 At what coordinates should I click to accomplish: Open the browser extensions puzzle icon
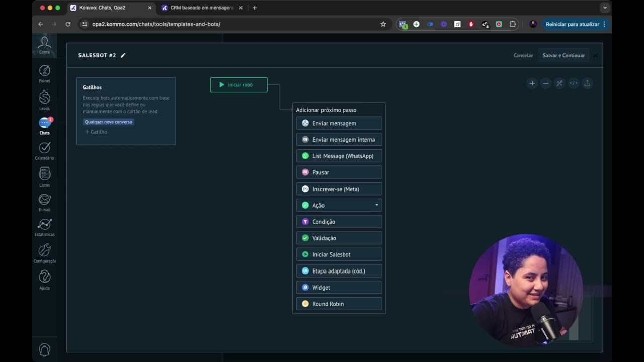tap(512, 24)
